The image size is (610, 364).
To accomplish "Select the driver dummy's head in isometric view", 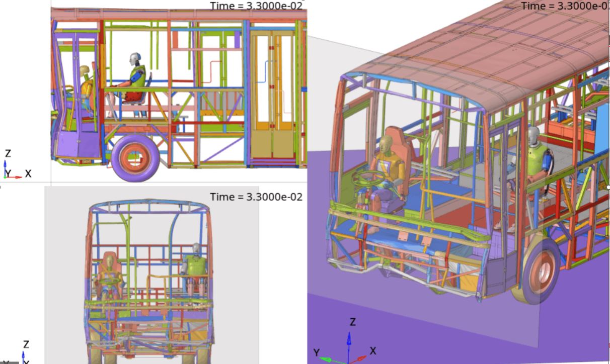I will (x=386, y=144).
